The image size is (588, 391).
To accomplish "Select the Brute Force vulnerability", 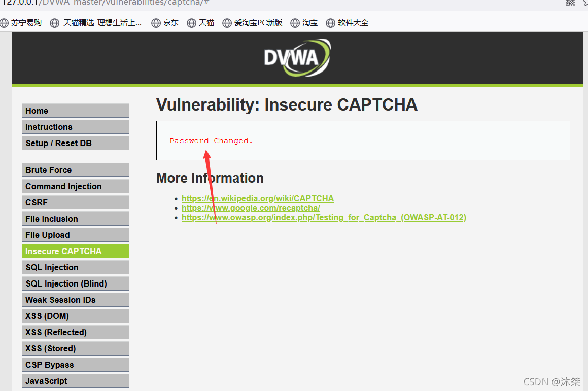I will coord(76,170).
